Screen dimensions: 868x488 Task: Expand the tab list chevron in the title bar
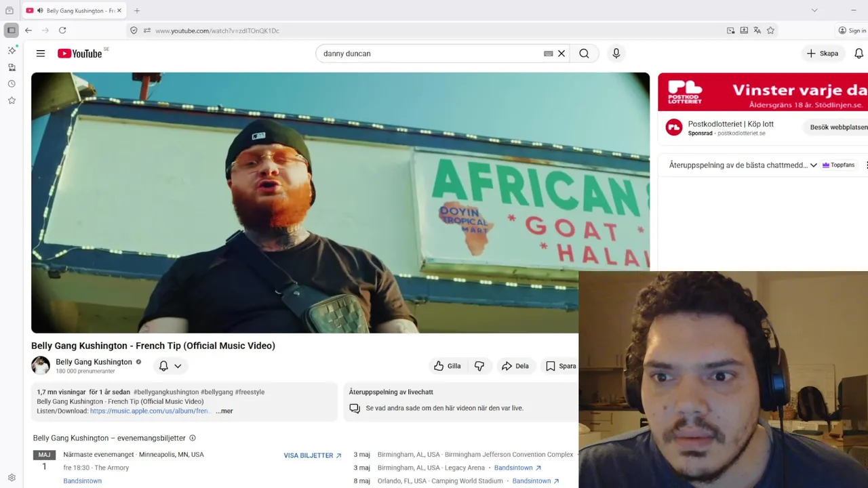coord(814,10)
